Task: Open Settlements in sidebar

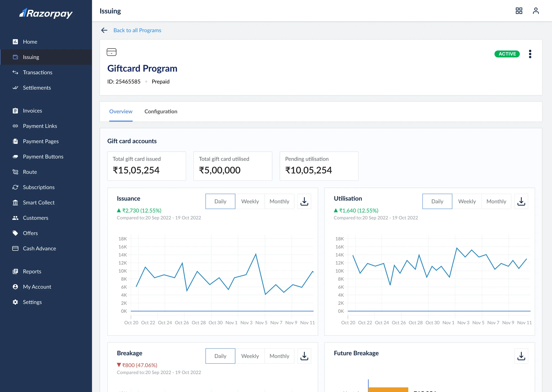Action: [x=46, y=88]
